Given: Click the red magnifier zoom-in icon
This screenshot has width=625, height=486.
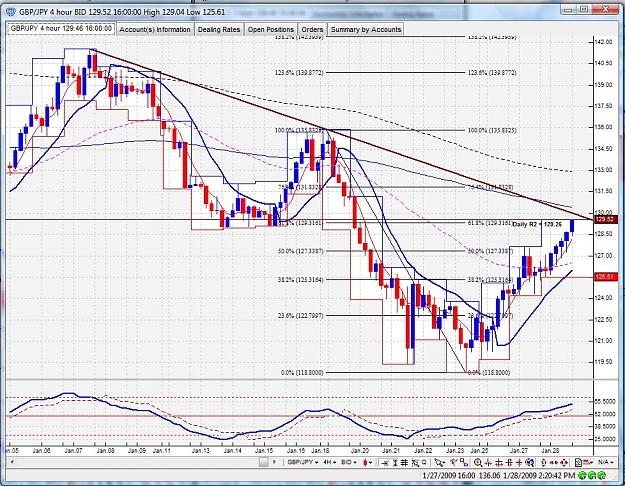Looking at the screenshot, I should pyautogui.click(x=478, y=462).
